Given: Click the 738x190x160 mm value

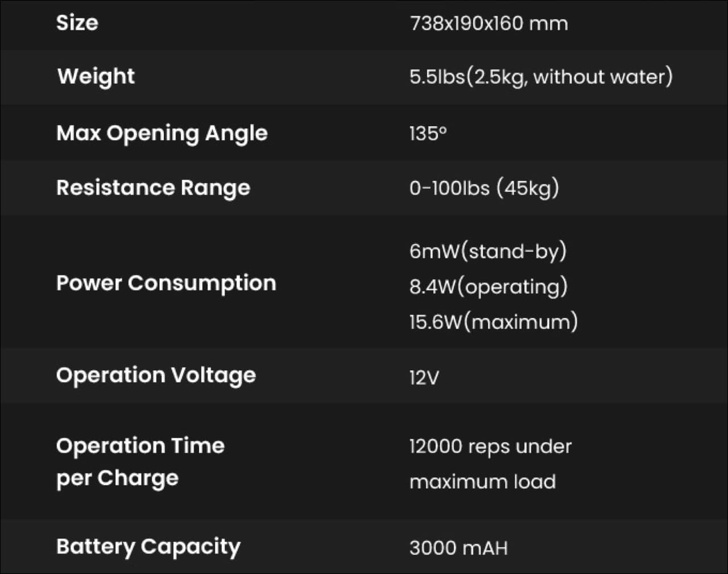Looking at the screenshot, I should [489, 24].
